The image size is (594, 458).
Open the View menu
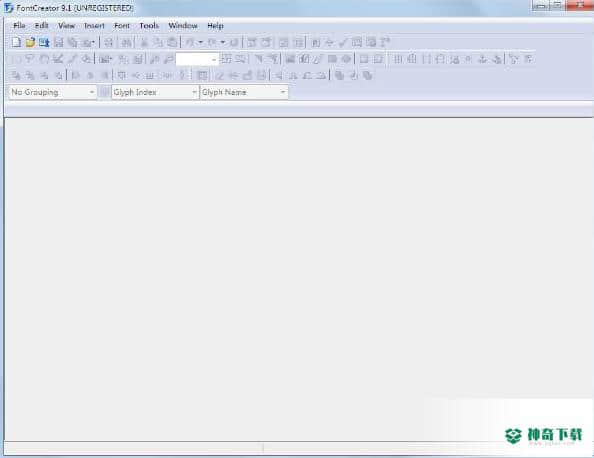[66, 26]
